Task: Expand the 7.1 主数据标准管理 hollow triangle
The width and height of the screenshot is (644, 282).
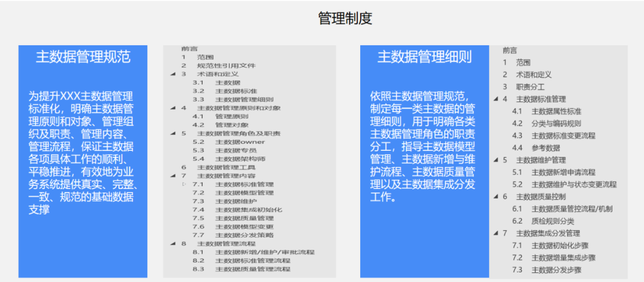Action: click(184, 184)
